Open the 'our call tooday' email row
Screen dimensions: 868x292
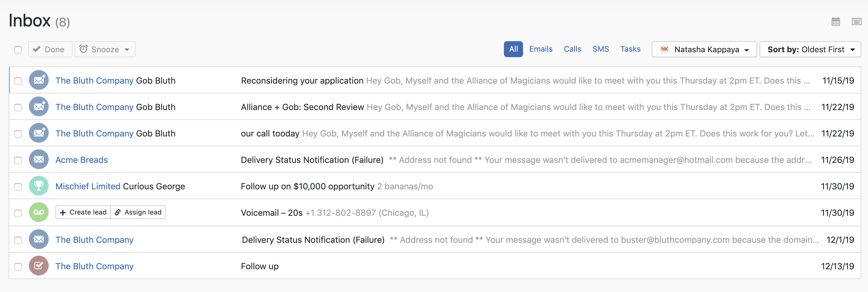(270, 134)
